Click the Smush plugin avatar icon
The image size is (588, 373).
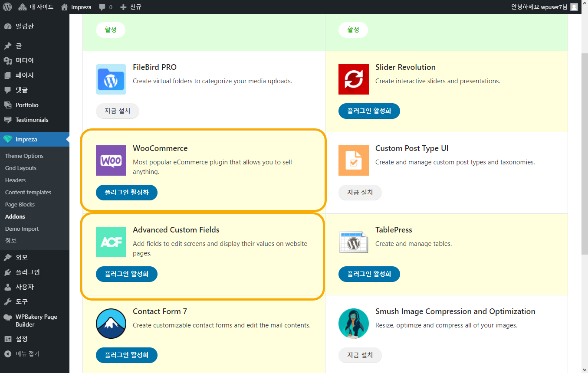click(x=354, y=324)
